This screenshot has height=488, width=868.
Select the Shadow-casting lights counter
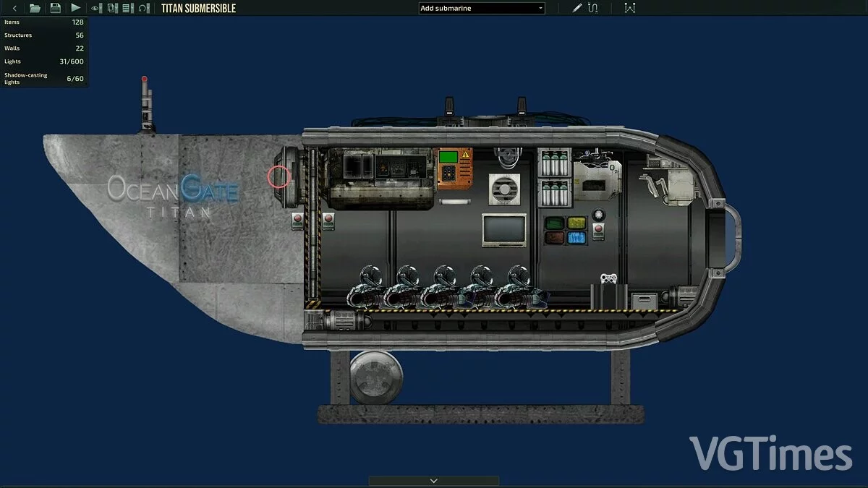[43, 78]
